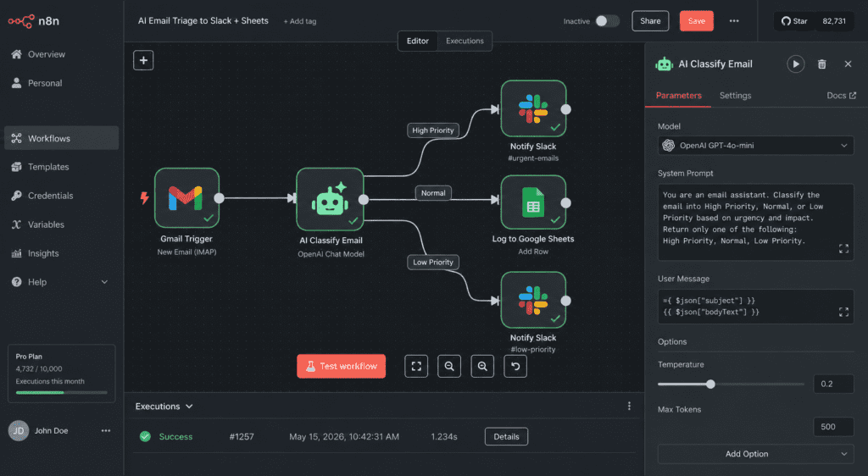Image resolution: width=868 pixels, height=476 pixels.
Task: Open John Doe account options menu
Action: pyautogui.click(x=106, y=430)
